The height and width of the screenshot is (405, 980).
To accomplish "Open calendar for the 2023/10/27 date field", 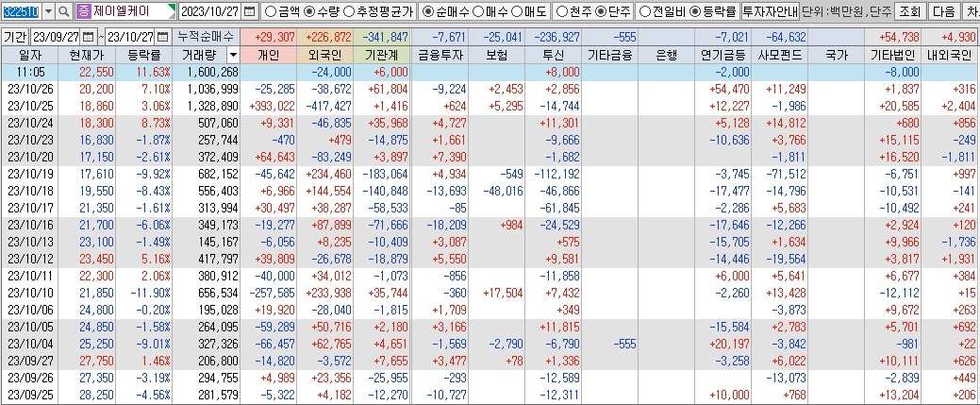I will [249, 11].
